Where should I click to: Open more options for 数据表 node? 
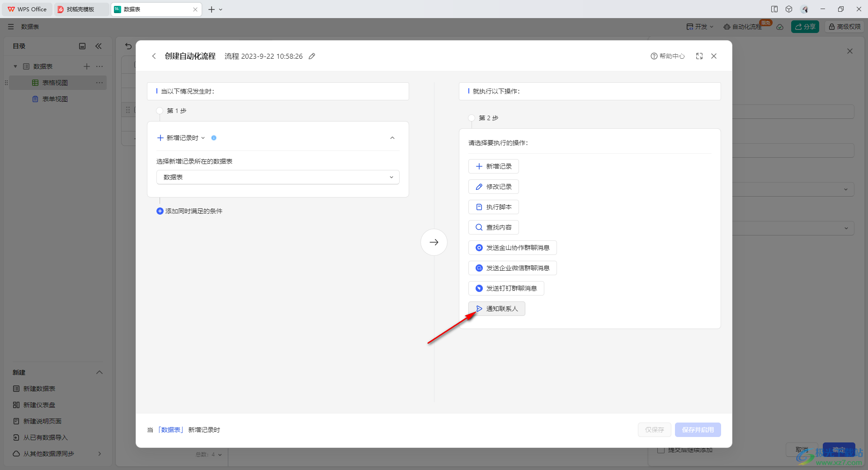pyautogui.click(x=99, y=66)
